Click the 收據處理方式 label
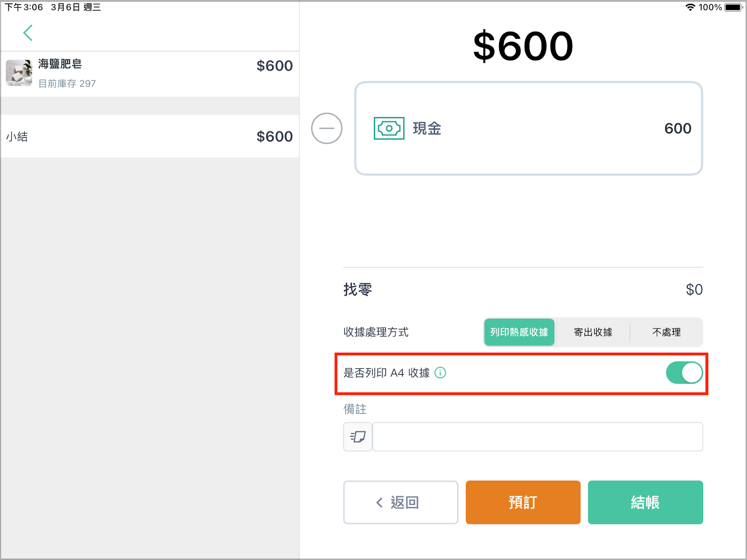 tap(376, 332)
